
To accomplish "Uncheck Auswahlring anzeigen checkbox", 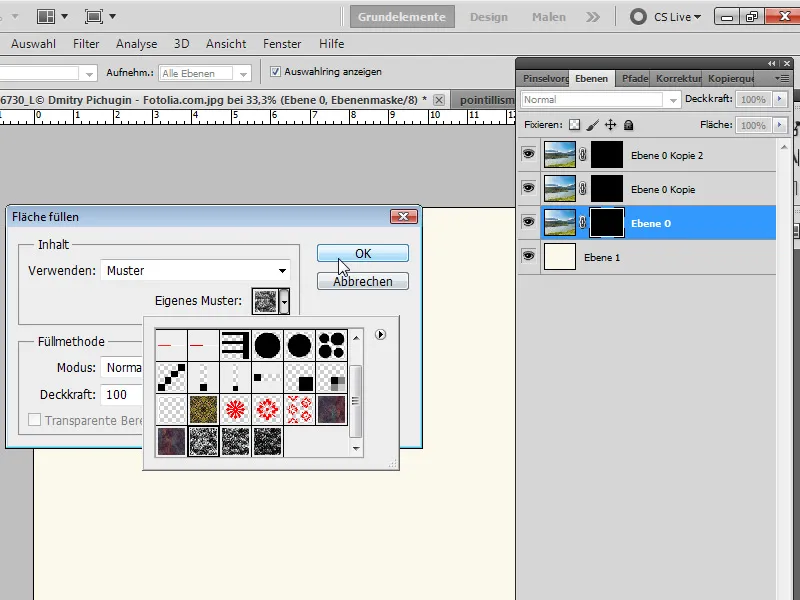I will tap(276, 72).
